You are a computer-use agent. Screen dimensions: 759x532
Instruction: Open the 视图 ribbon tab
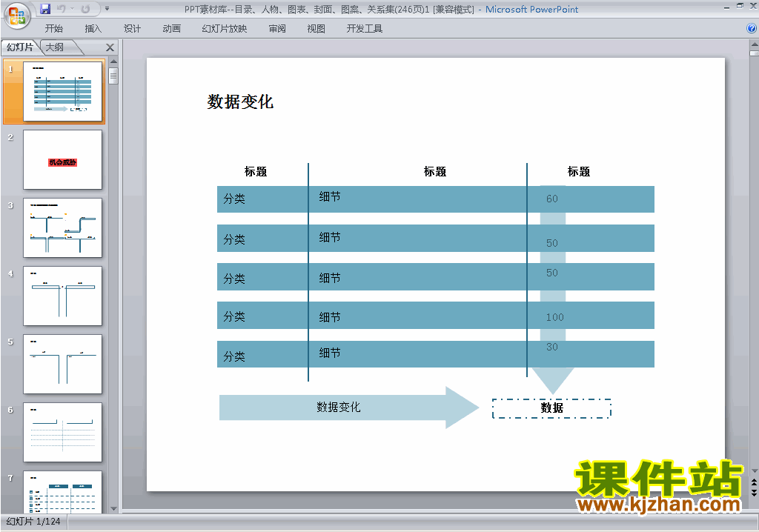pyautogui.click(x=316, y=29)
